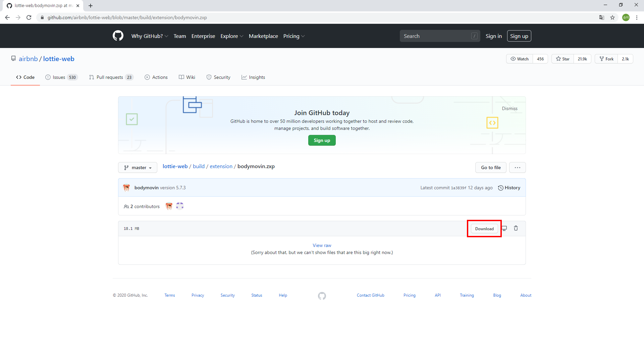Click the GitHub search field

coord(440,36)
